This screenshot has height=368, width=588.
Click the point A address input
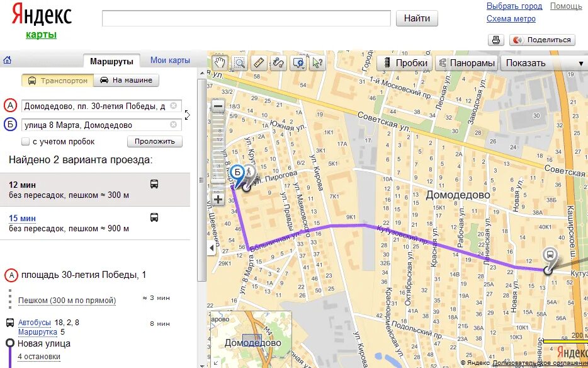(x=101, y=106)
